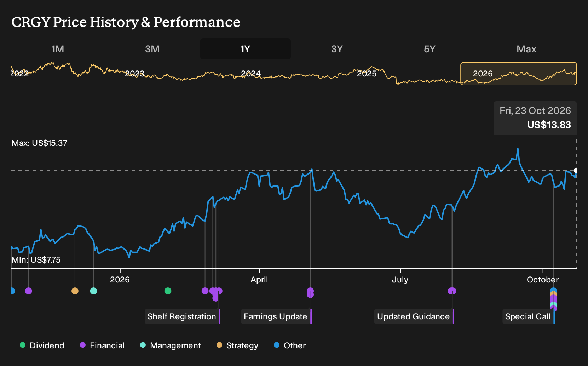Open the Earnings Update event label
The height and width of the screenshot is (366, 588).
point(276,316)
